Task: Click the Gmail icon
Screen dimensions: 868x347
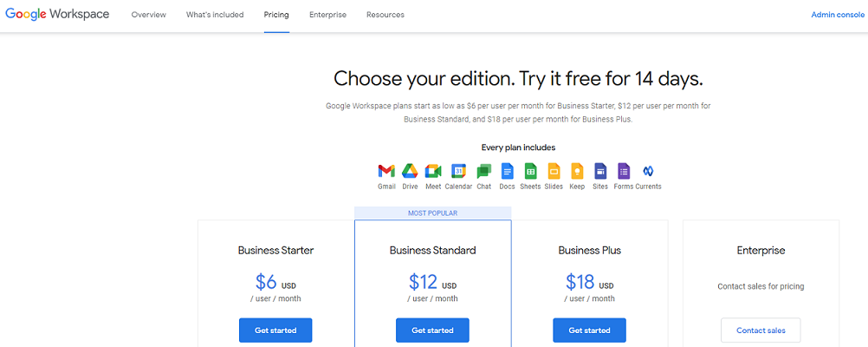Action: pyautogui.click(x=386, y=171)
